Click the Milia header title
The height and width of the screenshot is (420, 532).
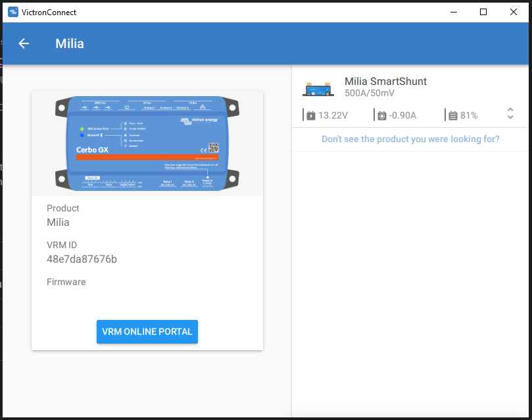[x=70, y=43]
